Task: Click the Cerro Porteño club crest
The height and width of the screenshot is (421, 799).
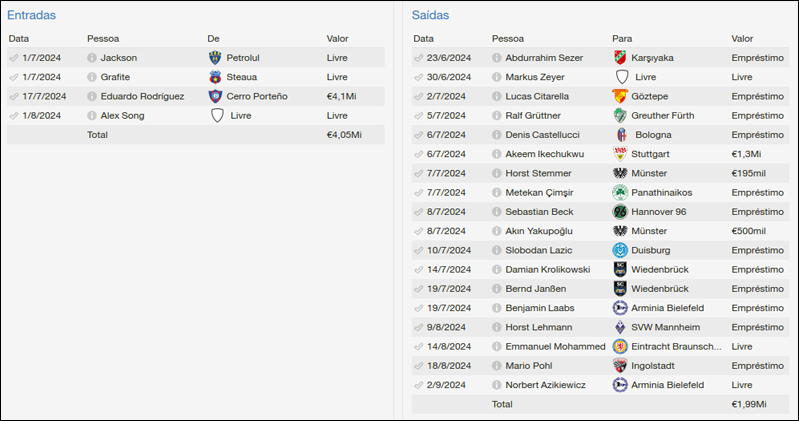Action: pos(217,96)
